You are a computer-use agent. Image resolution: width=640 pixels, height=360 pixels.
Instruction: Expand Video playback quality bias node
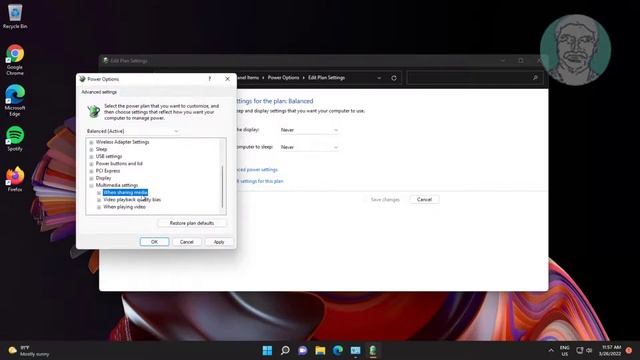point(99,200)
